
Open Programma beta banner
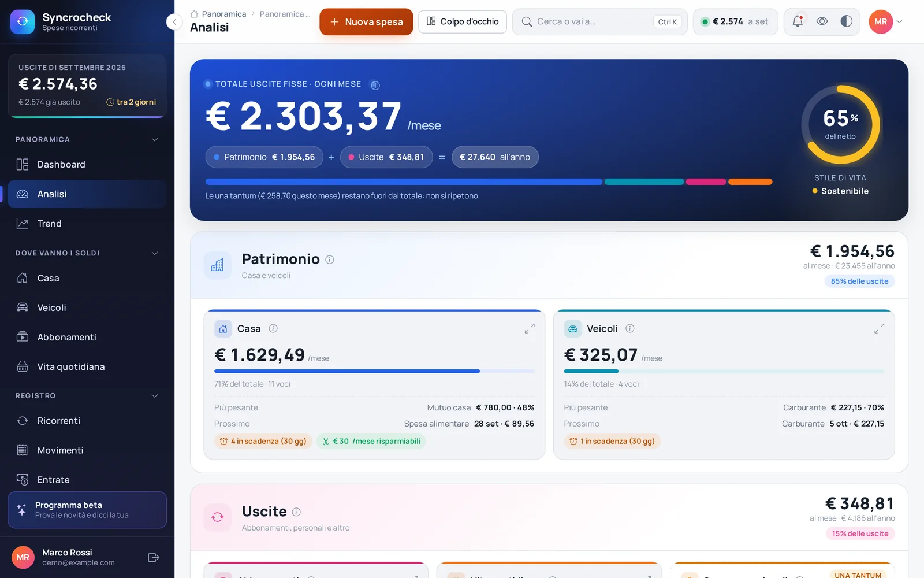tap(87, 510)
